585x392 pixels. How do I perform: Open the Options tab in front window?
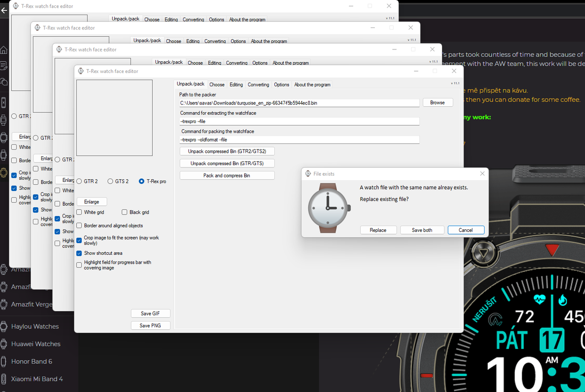[x=281, y=85]
